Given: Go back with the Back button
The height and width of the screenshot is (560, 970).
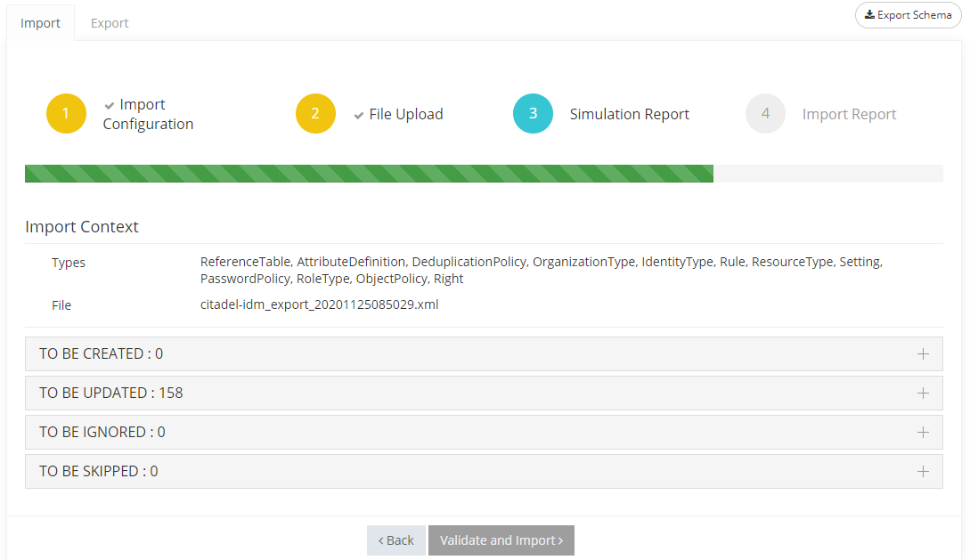Looking at the screenshot, I should tap(395, 540).
